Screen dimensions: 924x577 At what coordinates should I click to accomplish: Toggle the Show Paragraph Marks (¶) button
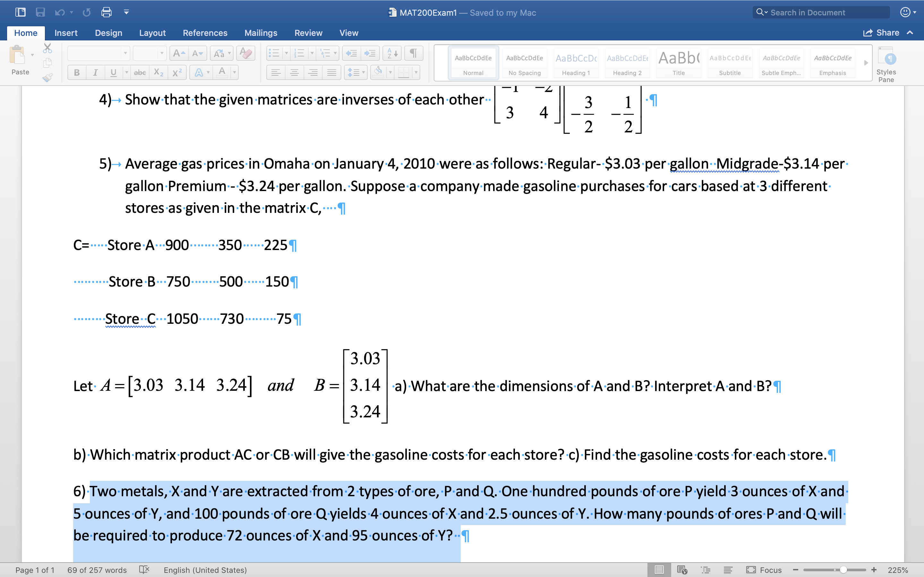pyautogui.click(x=414, y=53)
